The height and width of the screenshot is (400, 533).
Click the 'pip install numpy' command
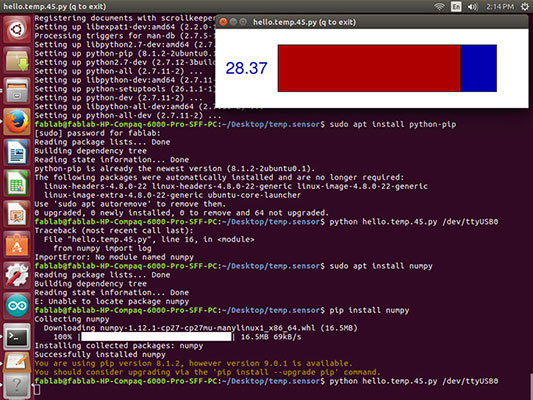click(x=369, y=310)
